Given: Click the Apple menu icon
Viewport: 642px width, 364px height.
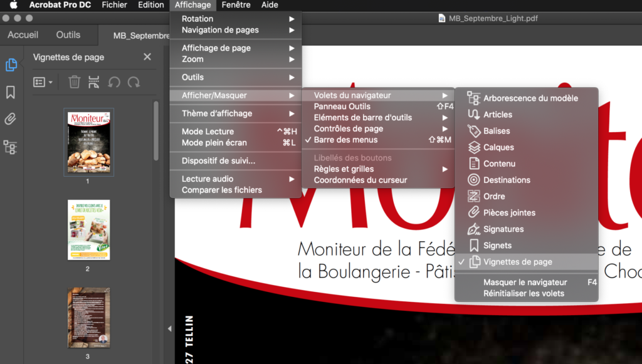Looking at the screenshot, I should pos(13,5).
